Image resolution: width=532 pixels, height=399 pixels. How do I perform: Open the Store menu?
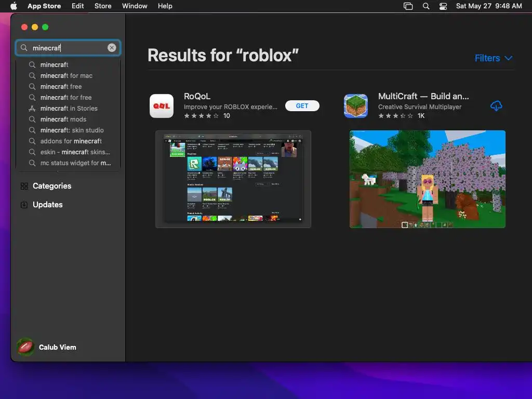pyautogui.click(x=103, y=6)
